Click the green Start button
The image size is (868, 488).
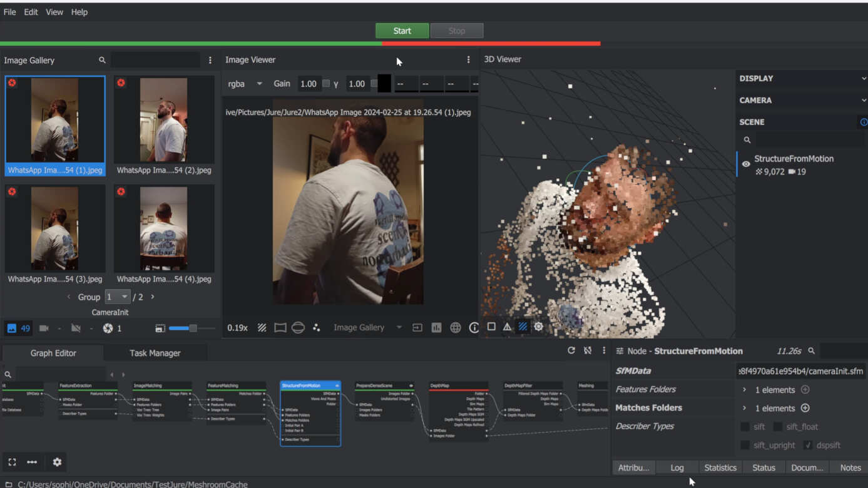click(402, 31)
